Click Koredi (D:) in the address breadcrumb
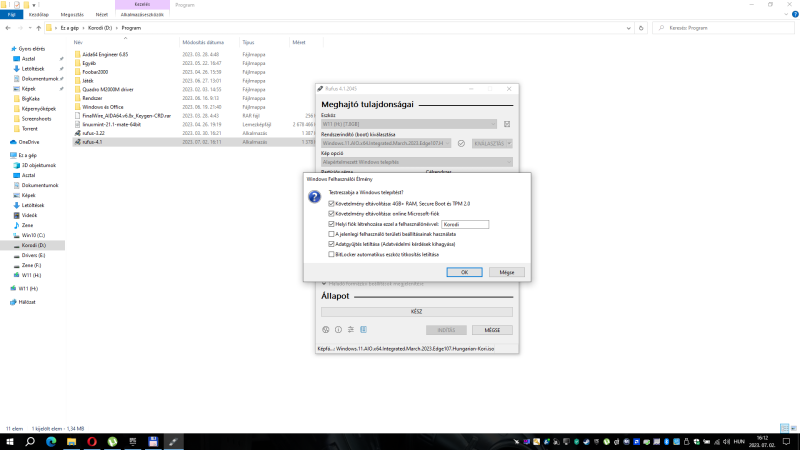 [99, 28]
